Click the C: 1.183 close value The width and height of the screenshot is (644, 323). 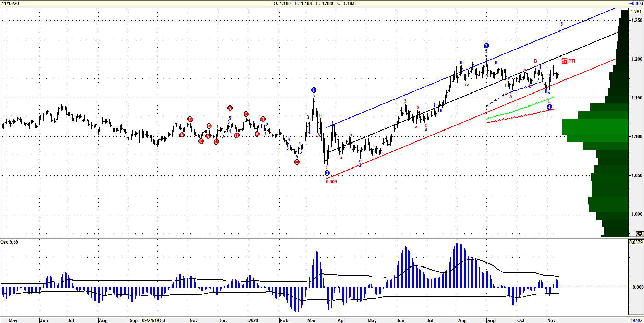(345, 3)
